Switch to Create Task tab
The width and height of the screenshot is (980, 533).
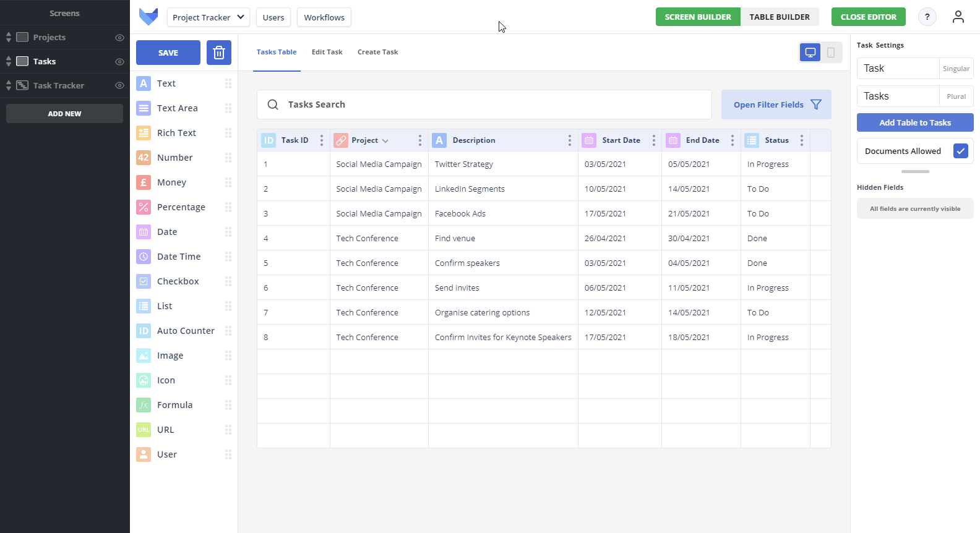[378, 52]
